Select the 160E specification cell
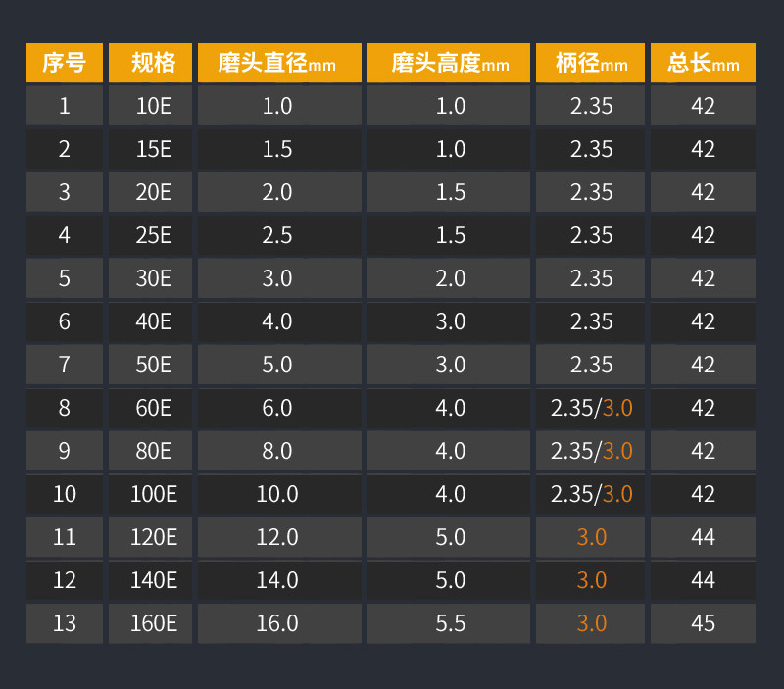 click(x=153, y=623)
